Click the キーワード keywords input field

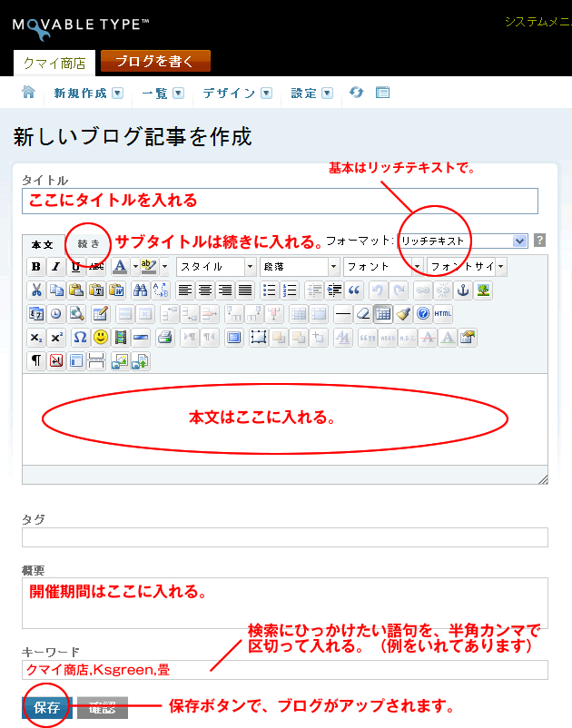pos(285,670)
